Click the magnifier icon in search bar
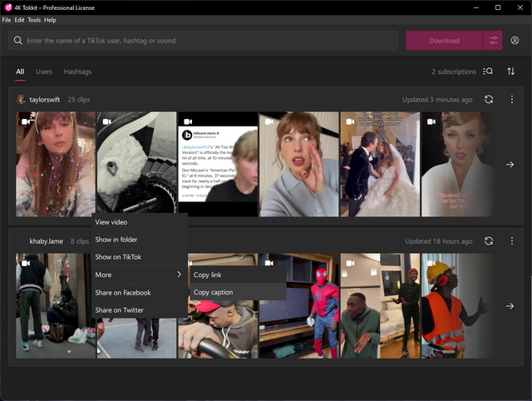 pos(18,41)
